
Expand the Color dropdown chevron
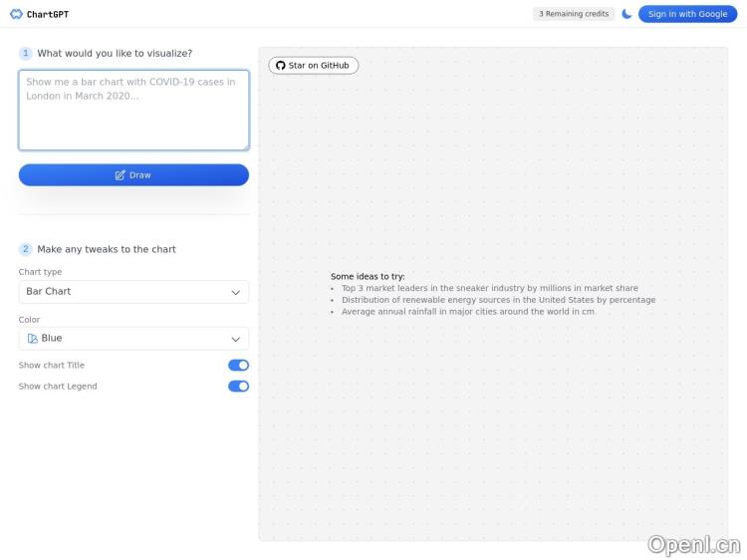(x=236, y=339)
